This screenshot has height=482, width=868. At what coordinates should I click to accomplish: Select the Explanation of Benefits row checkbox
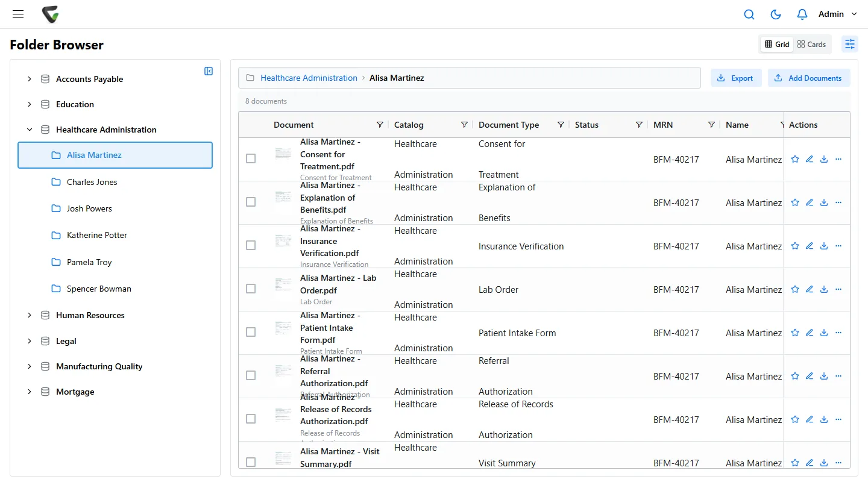point(251,202)
